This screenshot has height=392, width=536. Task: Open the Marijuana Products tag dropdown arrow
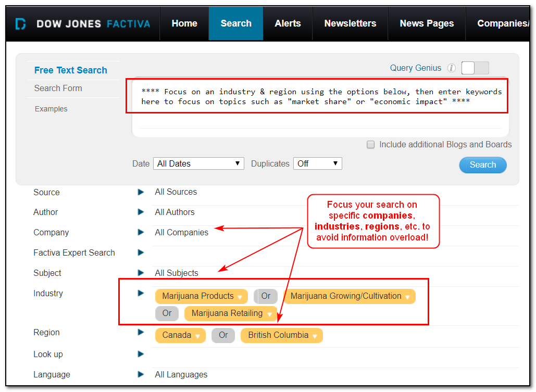click(240, 297)
